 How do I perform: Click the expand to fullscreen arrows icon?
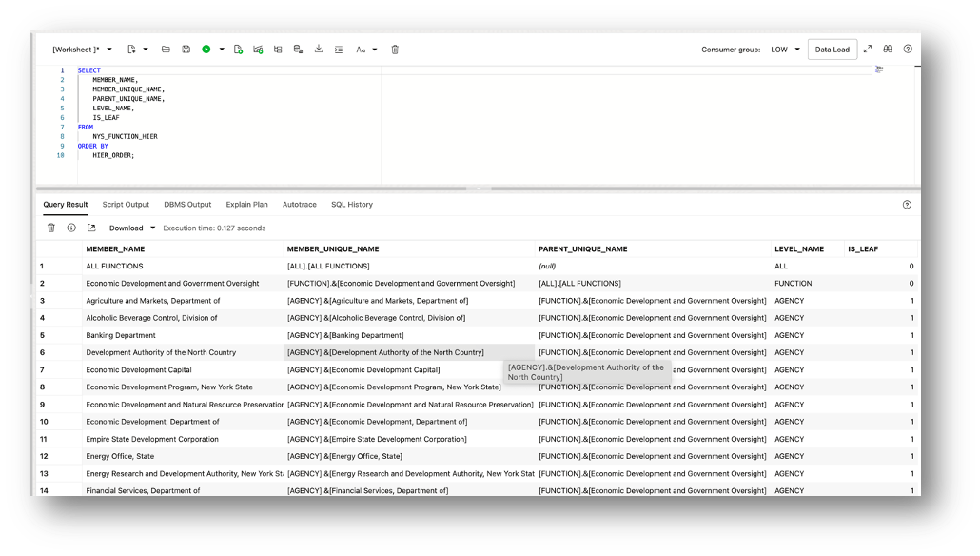[x=868, y=49]
